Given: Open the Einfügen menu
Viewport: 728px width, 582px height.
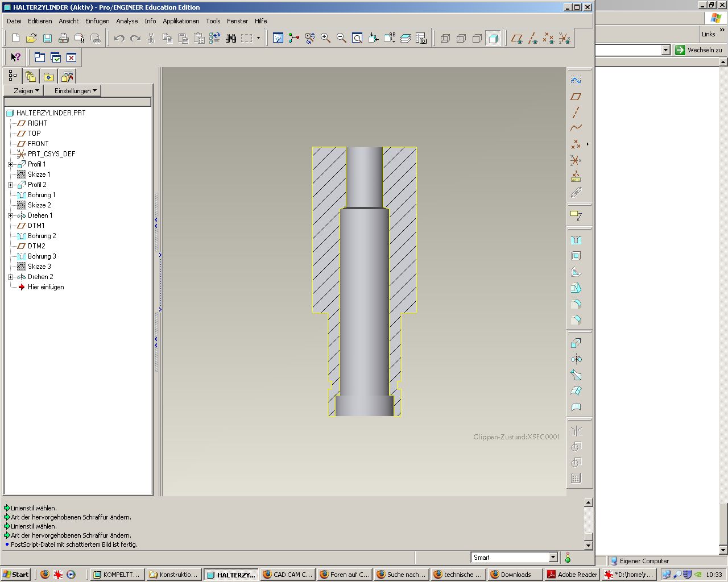Looking at the screenshot, I should coord(97,21).
